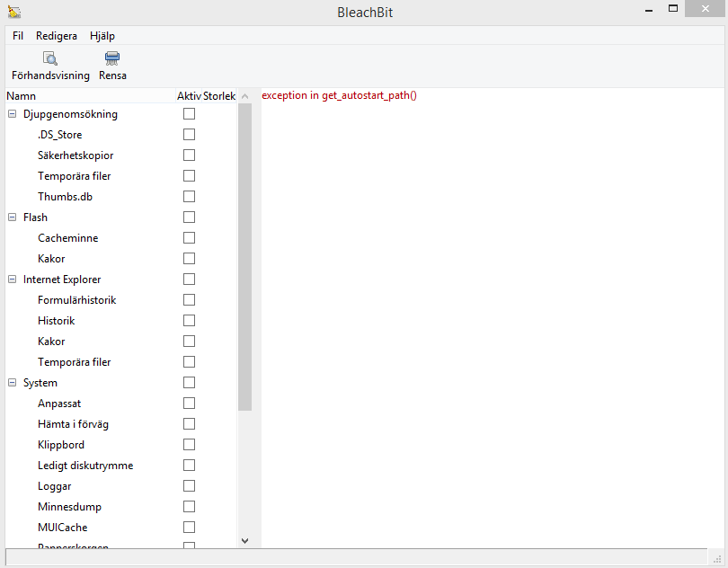Screen dimensions: 728x568
Task: Enable the Internet Explorer group checkbox
Action: point(189,280)
